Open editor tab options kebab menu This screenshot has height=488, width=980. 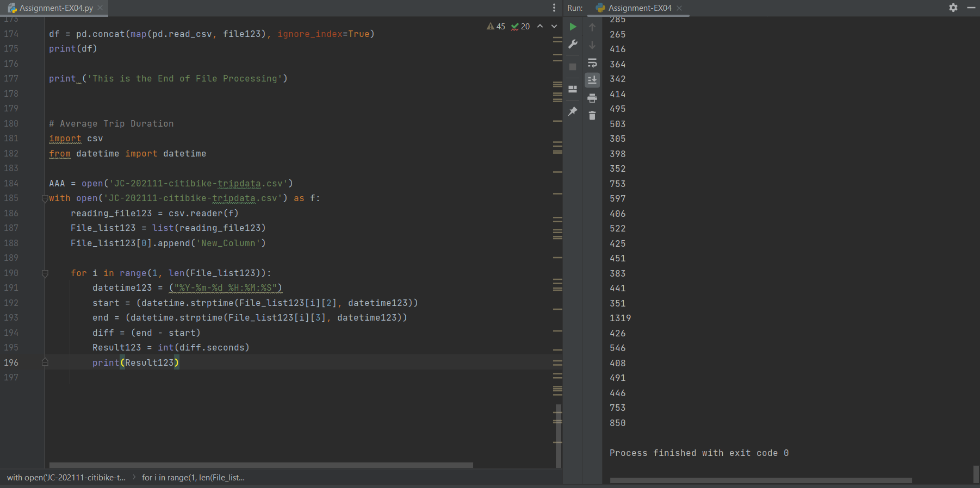click(554, 8)
